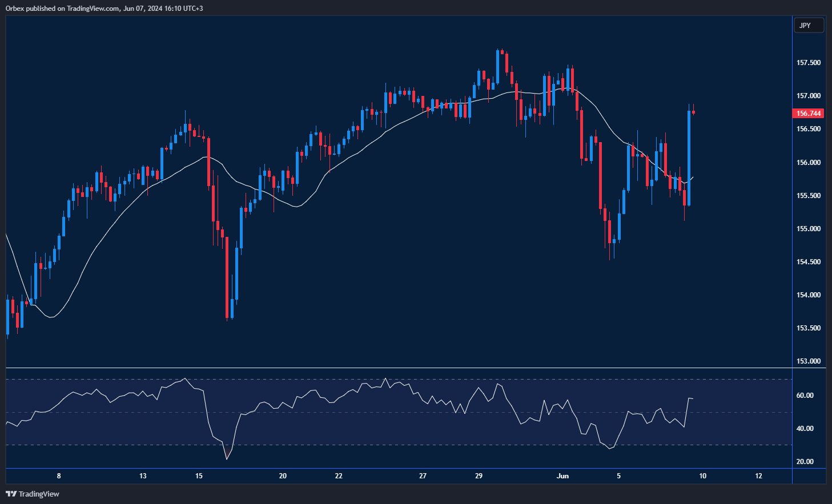The width and height of the screenshot is (832, 504).
Task: Select the Jun date label on time axis
Action: [562, 476]
